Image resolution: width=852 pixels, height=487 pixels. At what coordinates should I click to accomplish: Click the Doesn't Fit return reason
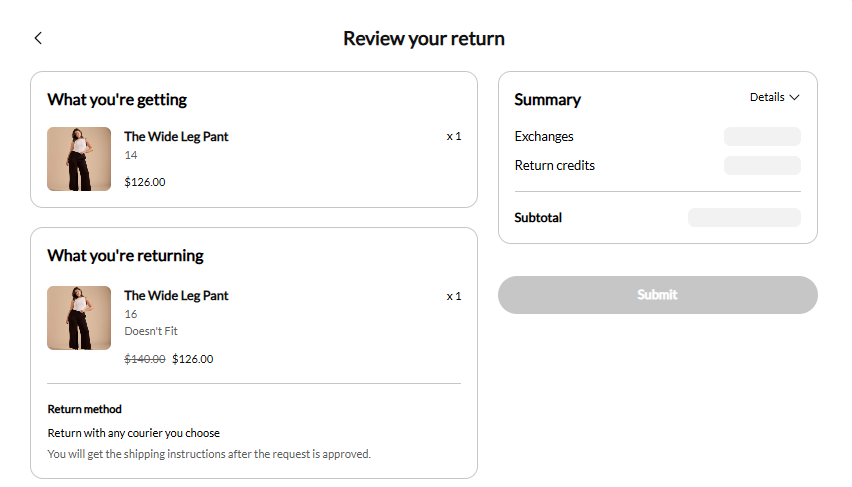[x=151, y=331]
